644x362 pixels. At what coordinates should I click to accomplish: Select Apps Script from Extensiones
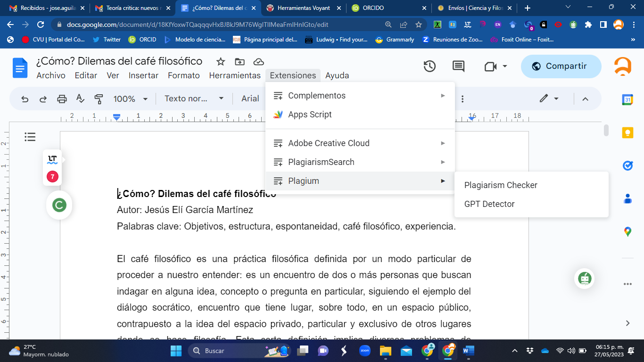click(360, 115)
